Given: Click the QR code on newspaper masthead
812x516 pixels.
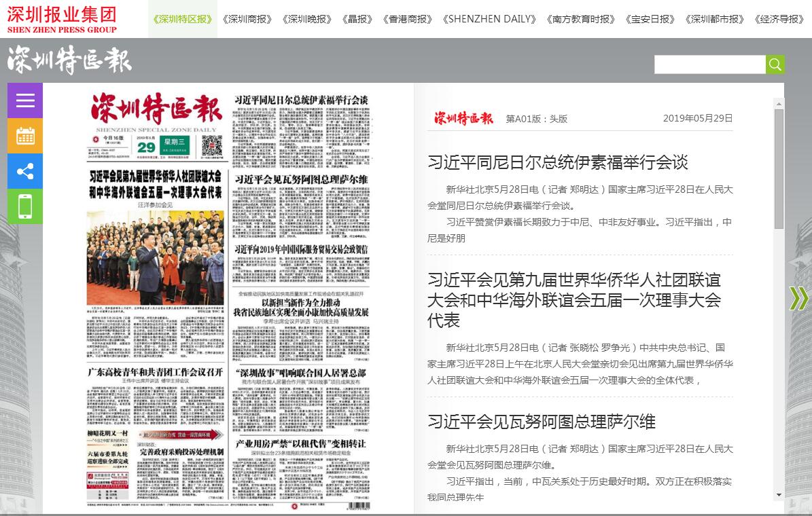Looking at the screenshot, I should 212,145.
